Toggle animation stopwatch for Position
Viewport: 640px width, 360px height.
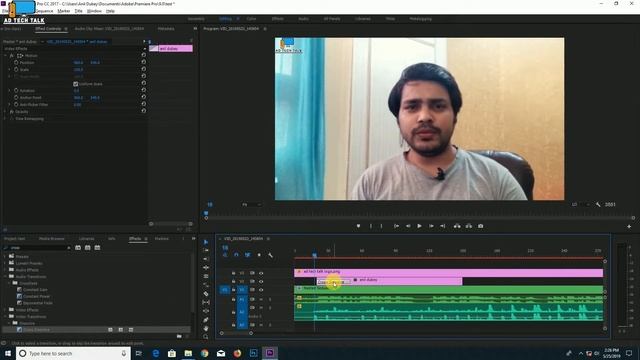click(16, 62)
